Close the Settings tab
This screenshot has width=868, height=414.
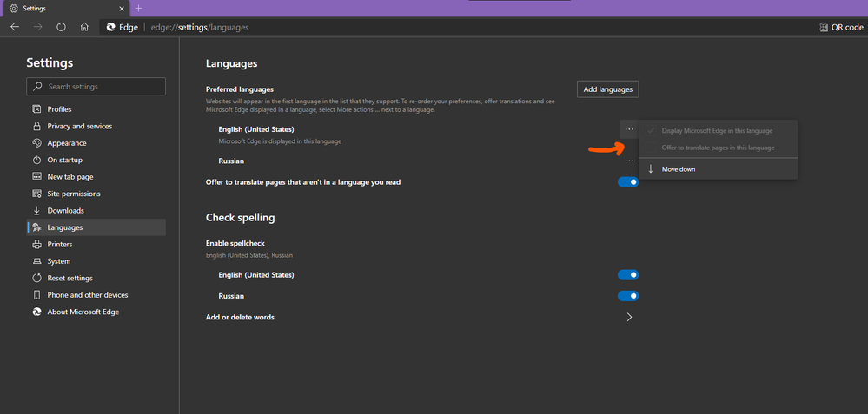[x=122, y=9]
